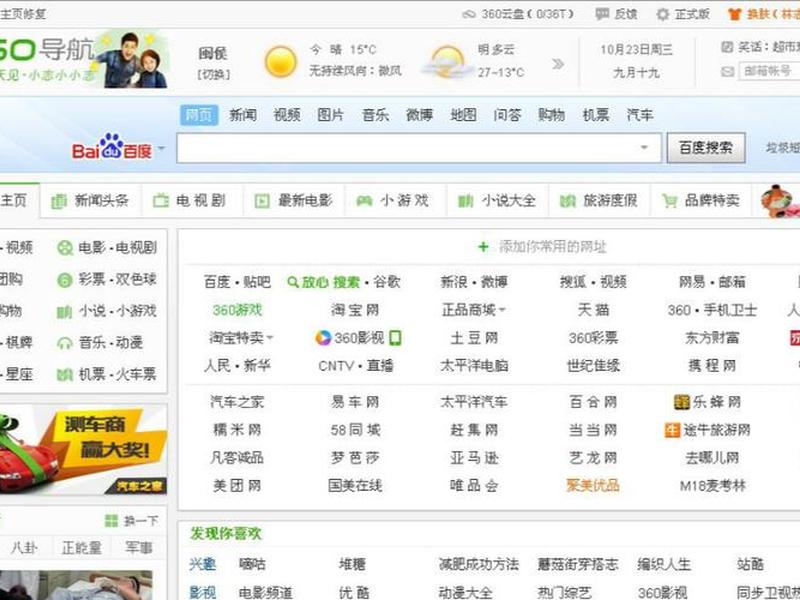Select the 机票 search tab

click(596, 115)
